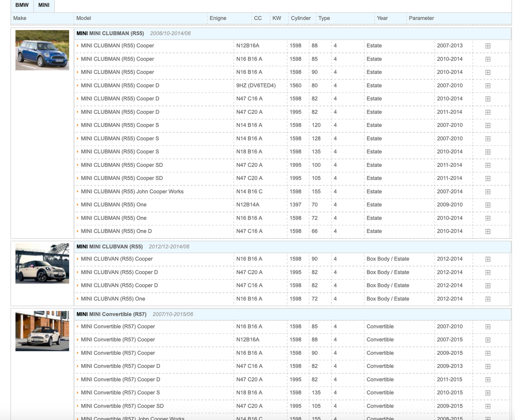Open plus icon for Convertible Cooper D N47 C16 A

pyautogui.click(x=488, y=367)
